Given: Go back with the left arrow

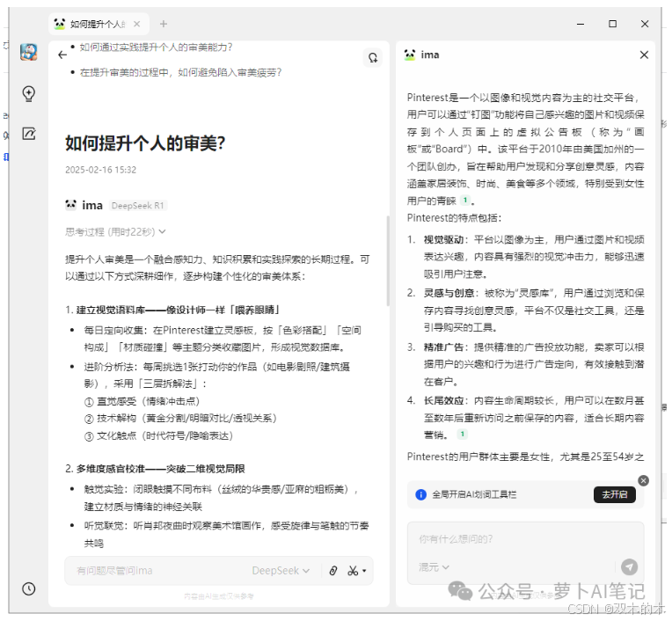Looking at the screenshot, I should pos(62,55).
